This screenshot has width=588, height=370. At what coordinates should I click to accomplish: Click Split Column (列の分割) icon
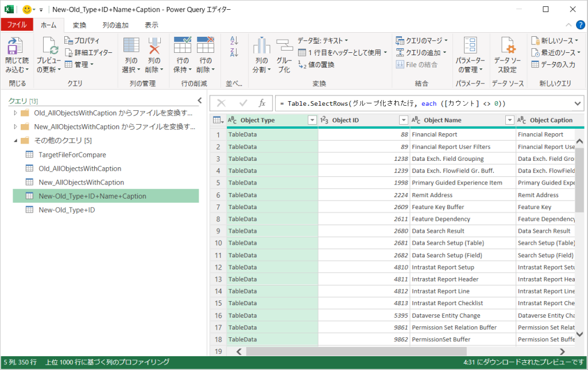pos(262,45)
